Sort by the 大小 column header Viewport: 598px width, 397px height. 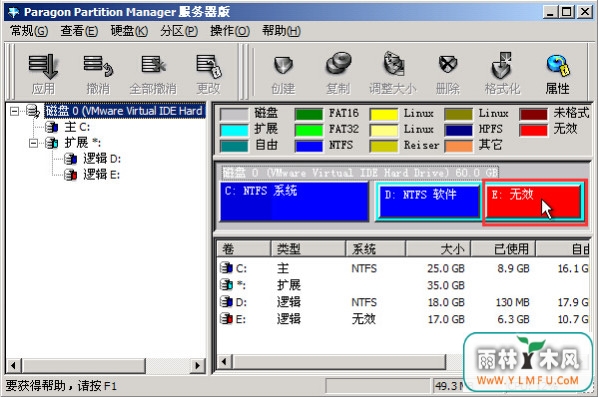(438, 249)
